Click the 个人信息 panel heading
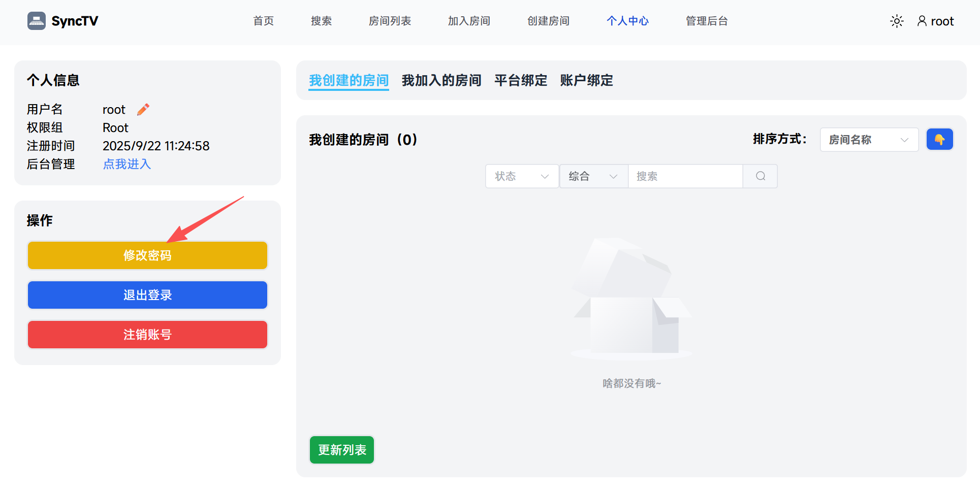 (x=53, y=80)
